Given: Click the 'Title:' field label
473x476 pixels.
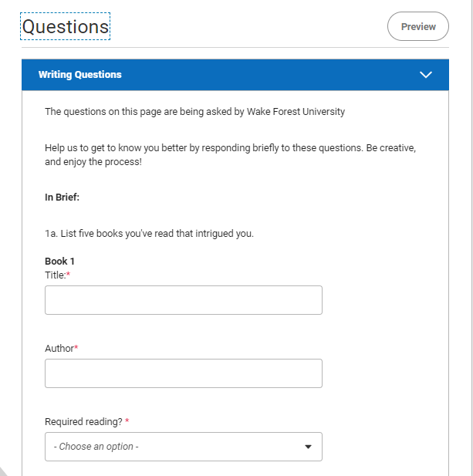Looking at the screenshot, I should [x=56, y=275].
